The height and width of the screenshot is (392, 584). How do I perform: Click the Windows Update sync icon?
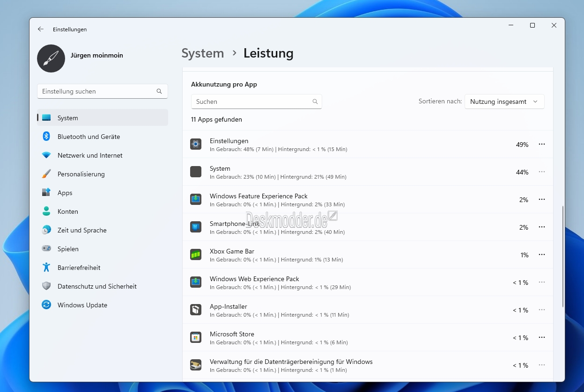tap(46, 305)
